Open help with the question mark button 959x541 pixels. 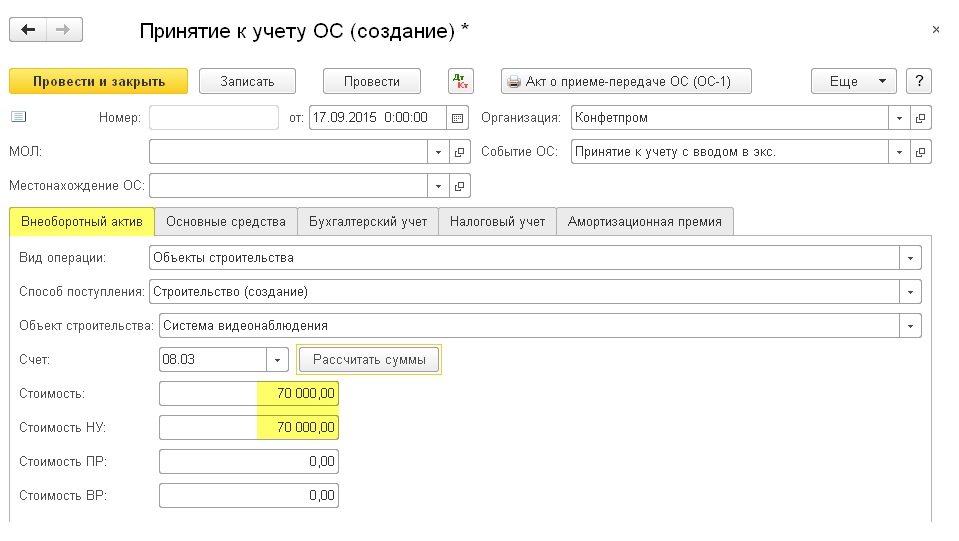(919, 81)
